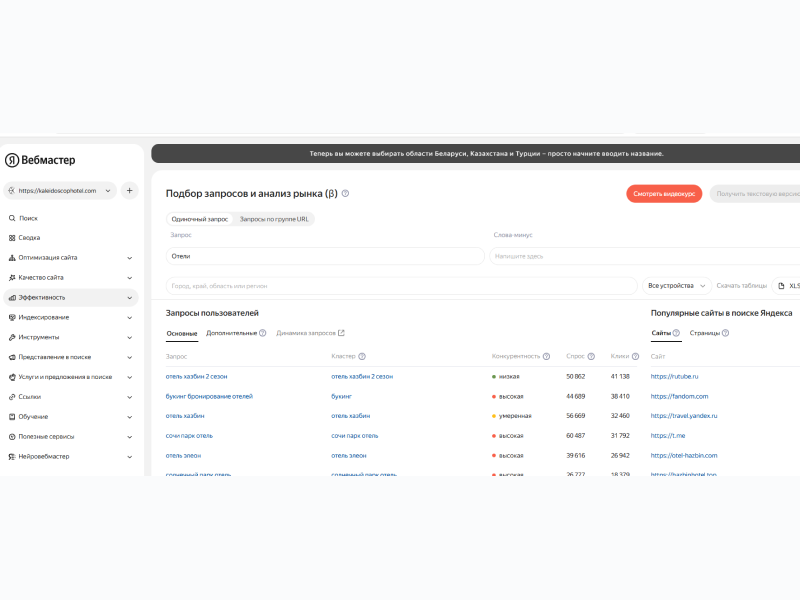
Task: Click the Смотреть видеокурс button
Action: click(664, 194)
